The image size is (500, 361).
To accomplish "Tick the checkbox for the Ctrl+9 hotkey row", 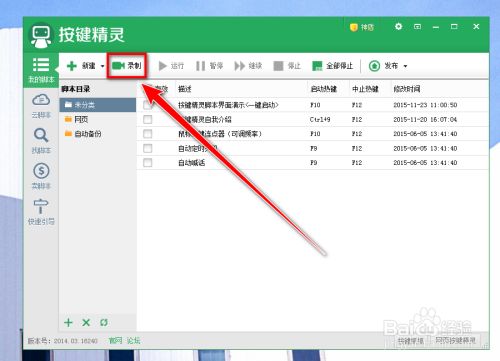I will 147,119.
